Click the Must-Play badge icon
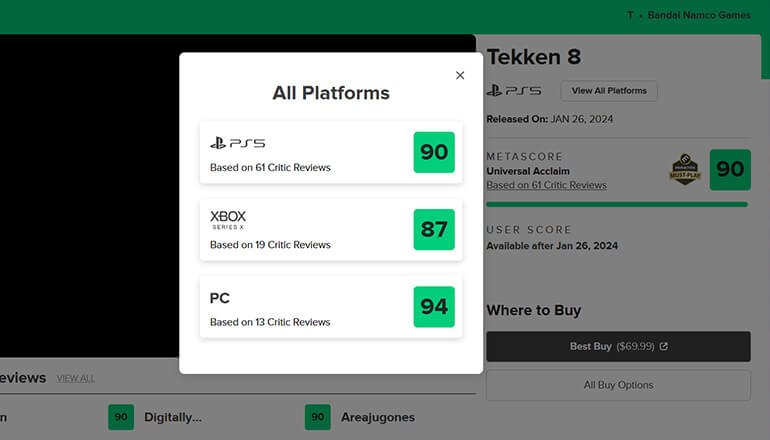The height and width of the screenshot is (440, 770). [x=685, y=170]
